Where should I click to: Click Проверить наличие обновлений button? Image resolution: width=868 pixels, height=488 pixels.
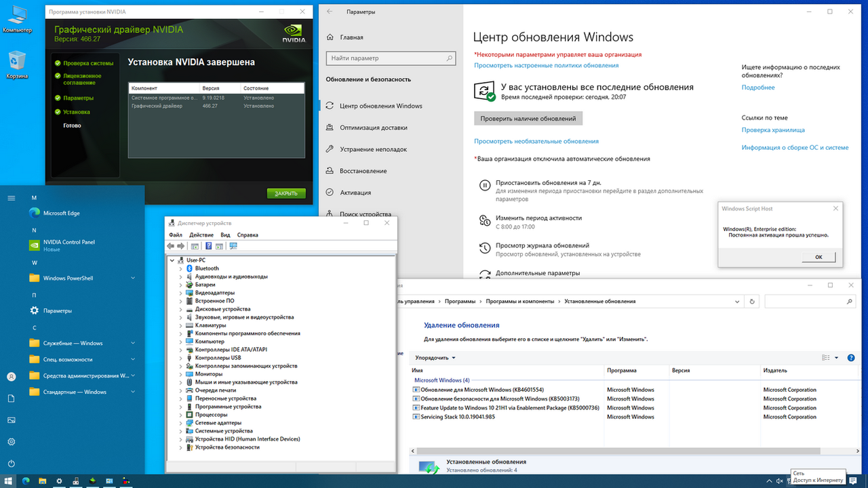[528, 118]
